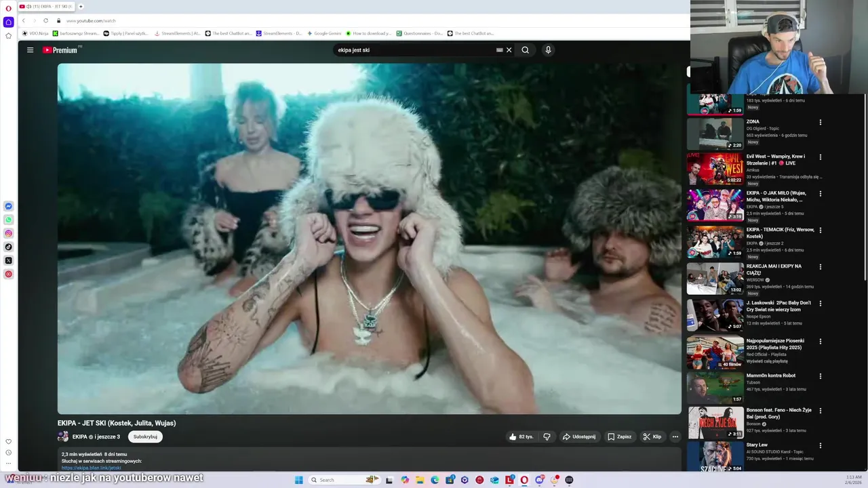Click the Zapisz save button
This screenshot has width=868, height=488.
619,436
